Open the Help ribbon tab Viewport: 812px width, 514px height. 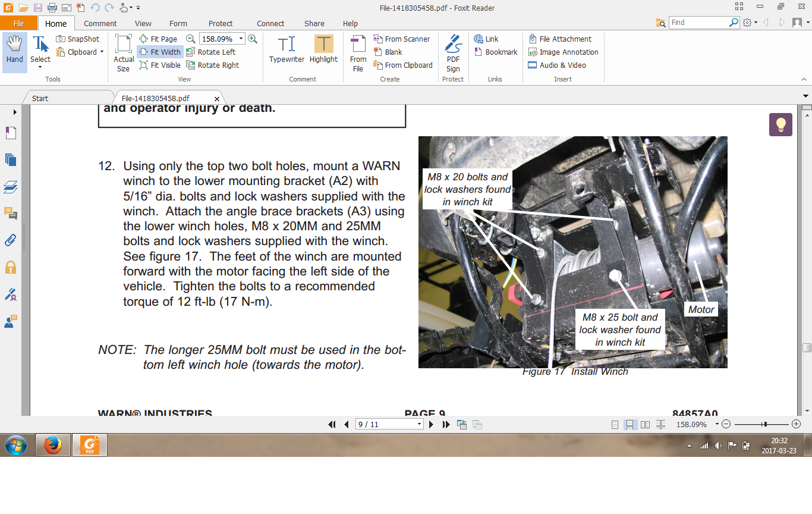click(x=351, y=23)
